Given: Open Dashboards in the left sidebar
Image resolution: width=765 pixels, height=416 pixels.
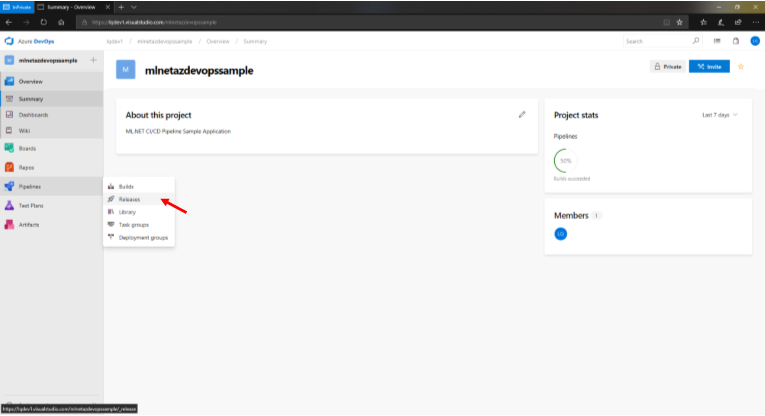Looking at the screenshot, I should point(33,115).
